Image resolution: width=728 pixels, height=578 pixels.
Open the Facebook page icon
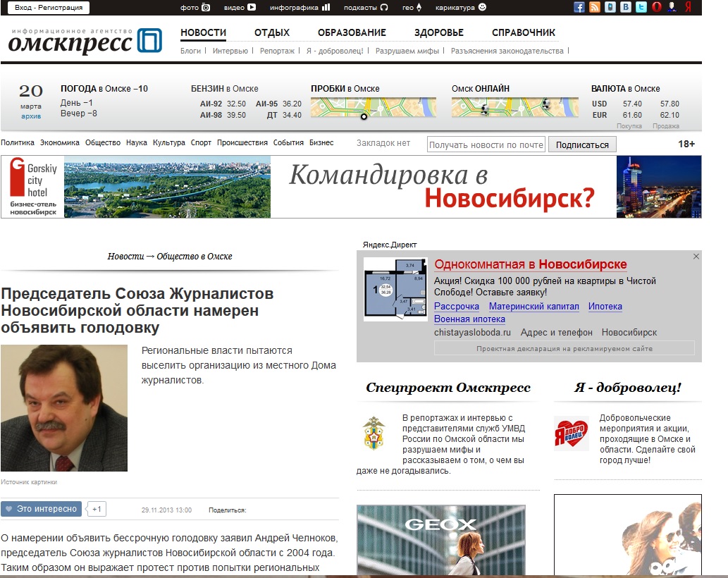click(579, 8)
